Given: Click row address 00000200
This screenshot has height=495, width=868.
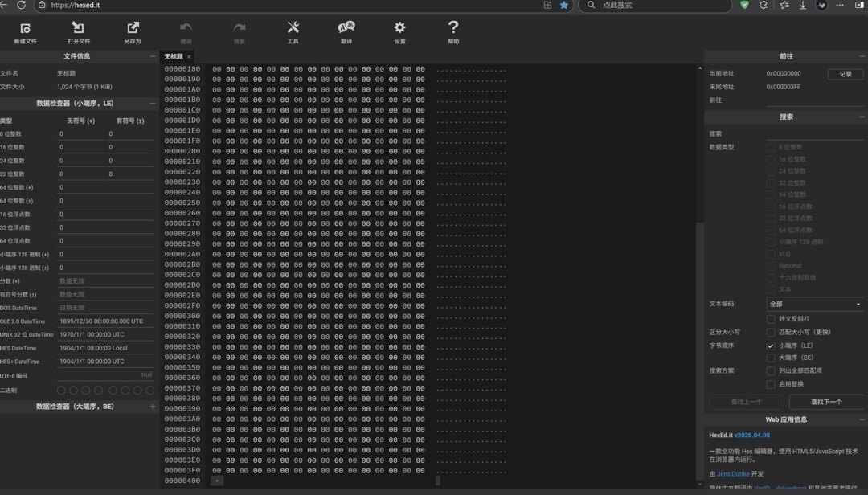Looking at the screenshot, I should point(182,151).
